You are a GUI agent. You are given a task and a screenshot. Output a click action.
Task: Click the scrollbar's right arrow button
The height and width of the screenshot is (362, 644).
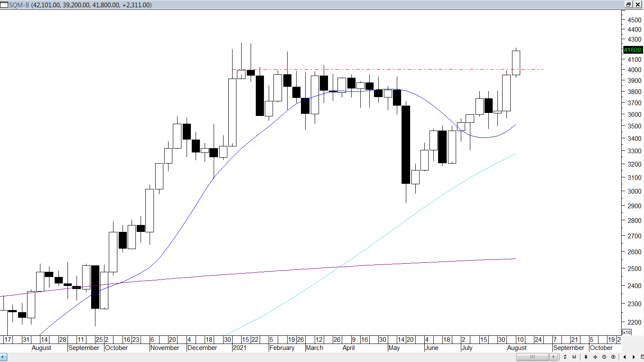coord(554,357)
